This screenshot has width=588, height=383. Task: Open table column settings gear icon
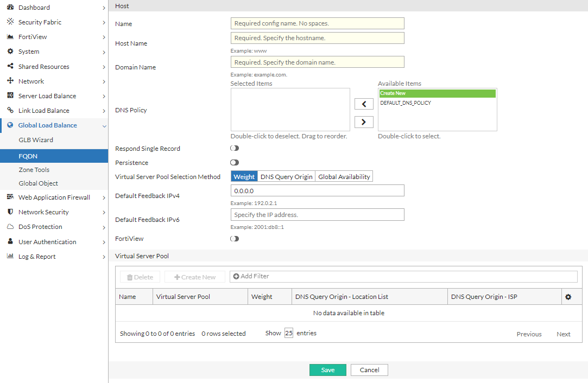click(568, 297)
